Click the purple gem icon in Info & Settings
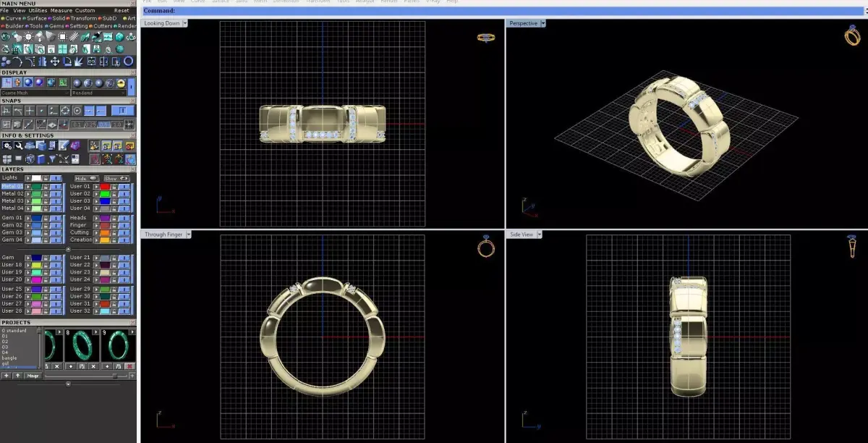 click(x=75, y=145)
